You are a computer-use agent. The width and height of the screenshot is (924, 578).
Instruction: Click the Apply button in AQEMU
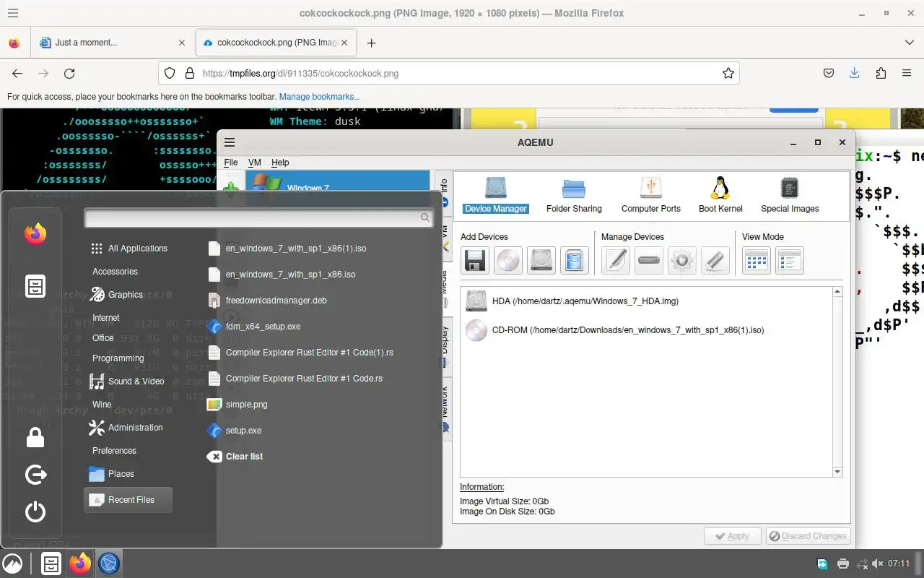click(x=732, y=536)
